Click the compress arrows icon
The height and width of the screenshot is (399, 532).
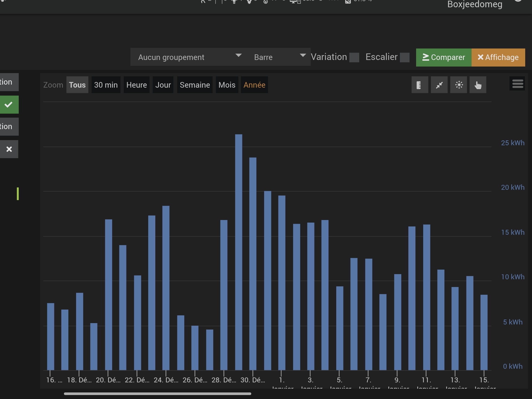tap(439, 85)
